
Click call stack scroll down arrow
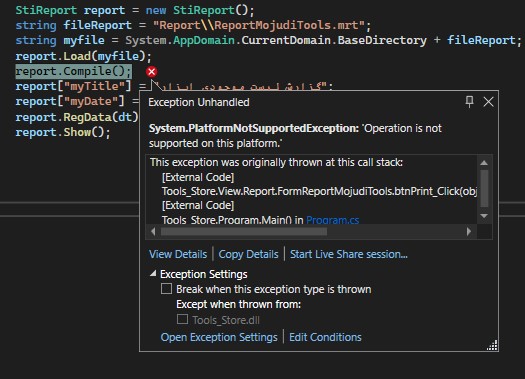484,216
